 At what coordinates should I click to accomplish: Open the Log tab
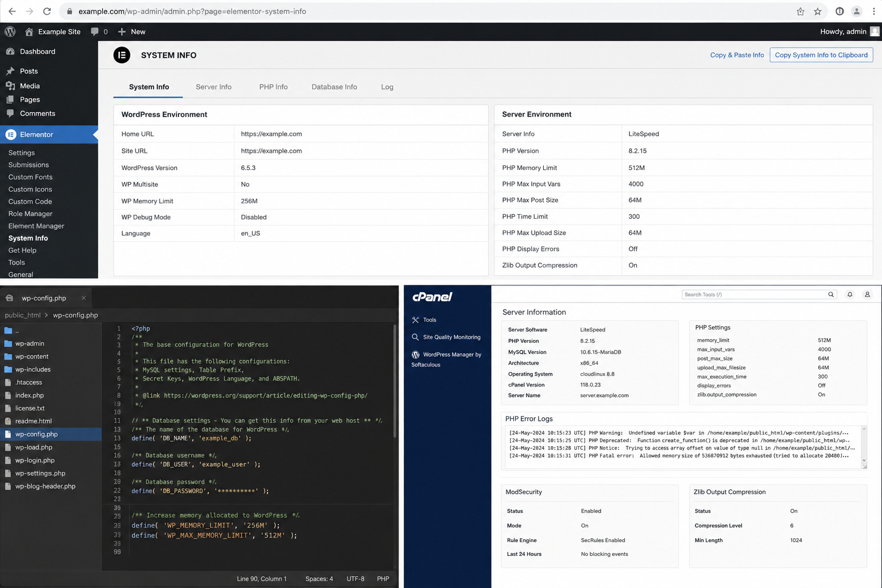point(387,87)
